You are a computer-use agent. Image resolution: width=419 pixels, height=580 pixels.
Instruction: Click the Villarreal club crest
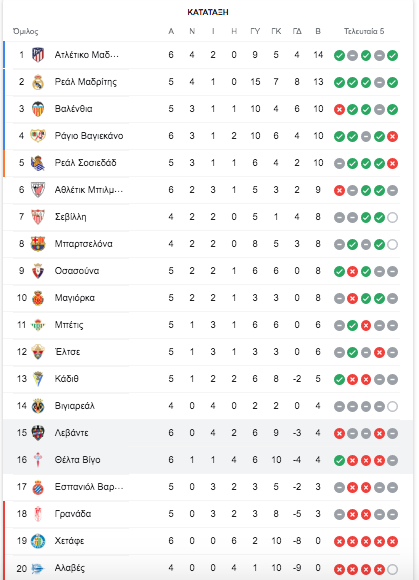tap(38, 406)
